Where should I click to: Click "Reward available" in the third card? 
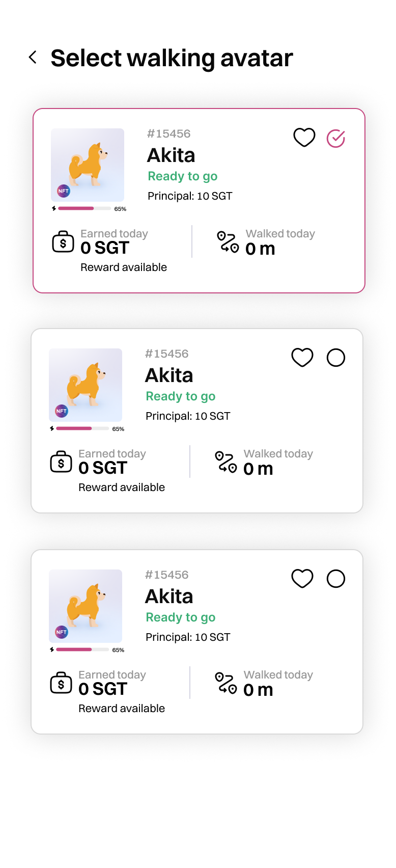[x=122, y=709]
